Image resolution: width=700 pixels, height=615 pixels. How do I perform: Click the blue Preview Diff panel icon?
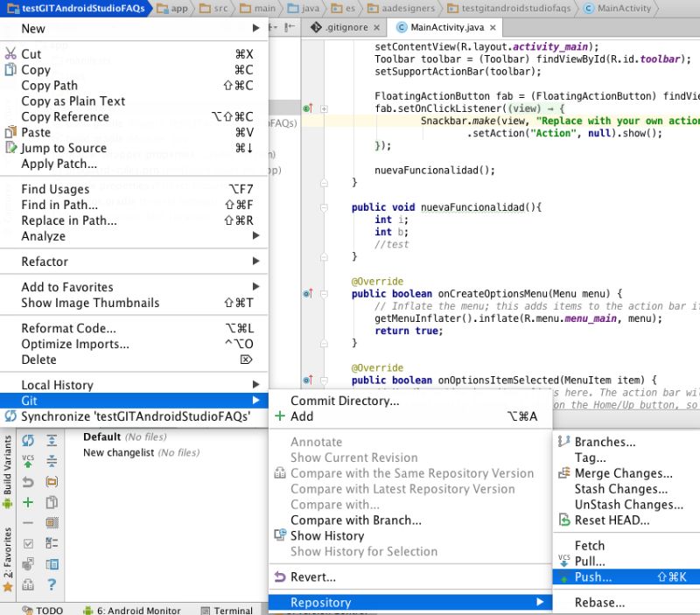coord(52,564)
